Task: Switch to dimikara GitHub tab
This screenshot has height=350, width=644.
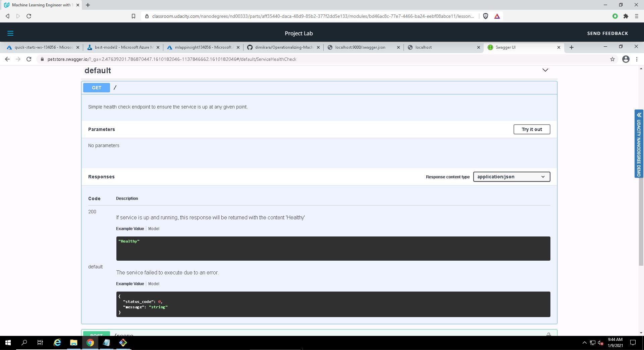Action: 283,47
